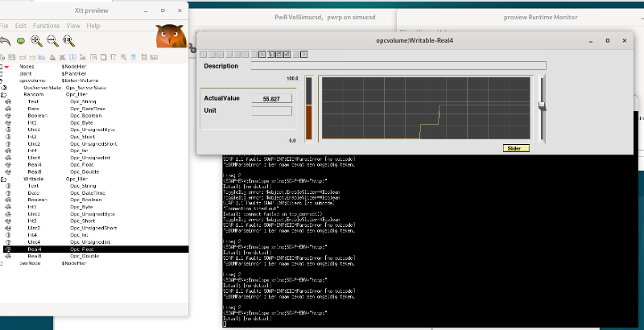Click the blank window toolbar icon
Viewport: 644px width, 330px height.
pyautogui.click(x=103, y=57)
